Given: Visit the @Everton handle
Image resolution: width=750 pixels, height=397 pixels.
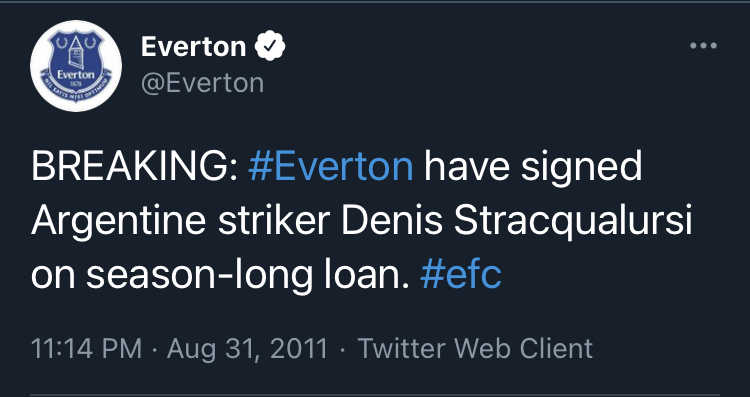Looking at the screenshot, I should coord(202,84).
